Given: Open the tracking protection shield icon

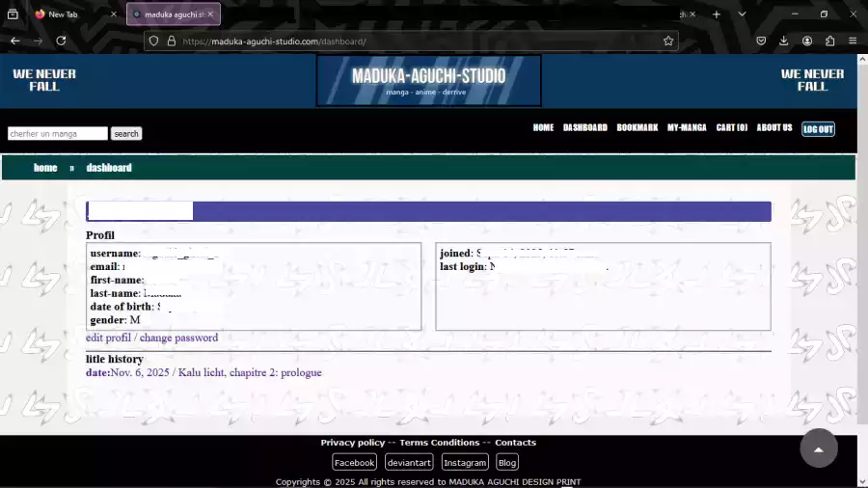Looking at the screenshot, I should click(x=154, y=41).
